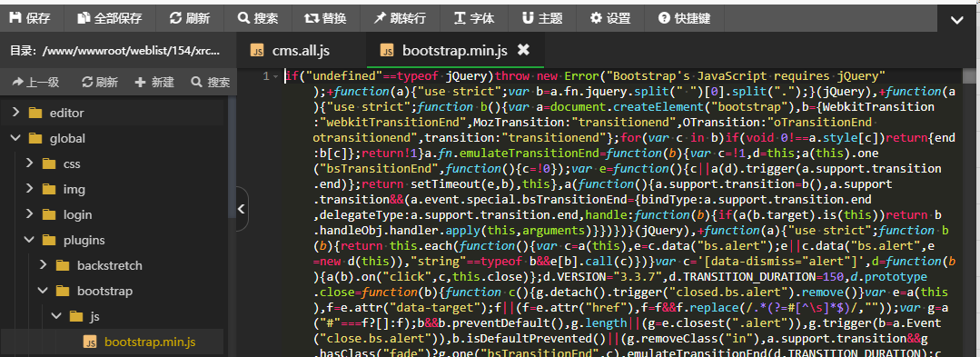Viewport: 980px width, 357px height.
Task: Click the plugins folder icon
Action: (49, 240)
